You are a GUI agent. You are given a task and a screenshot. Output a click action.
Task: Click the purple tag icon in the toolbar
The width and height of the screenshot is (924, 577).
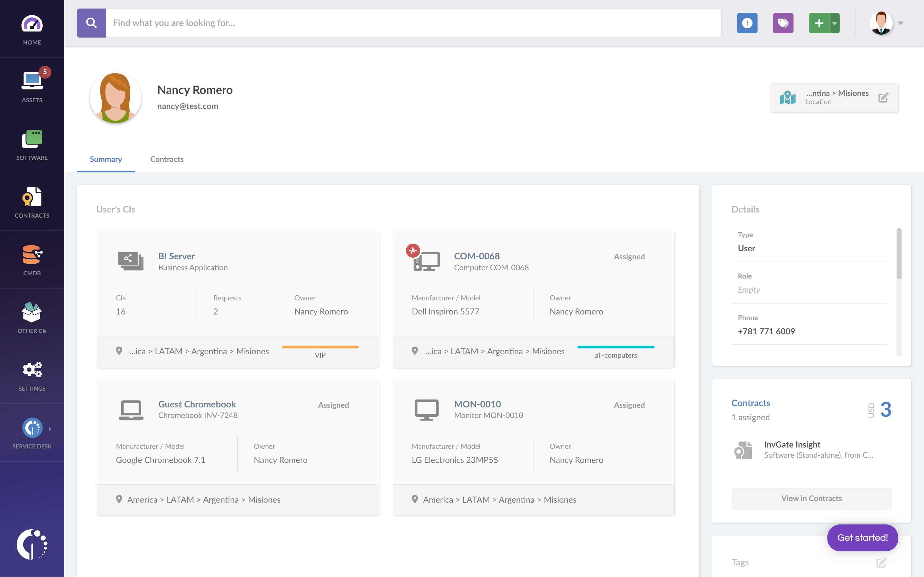click(x=783, y=23)
